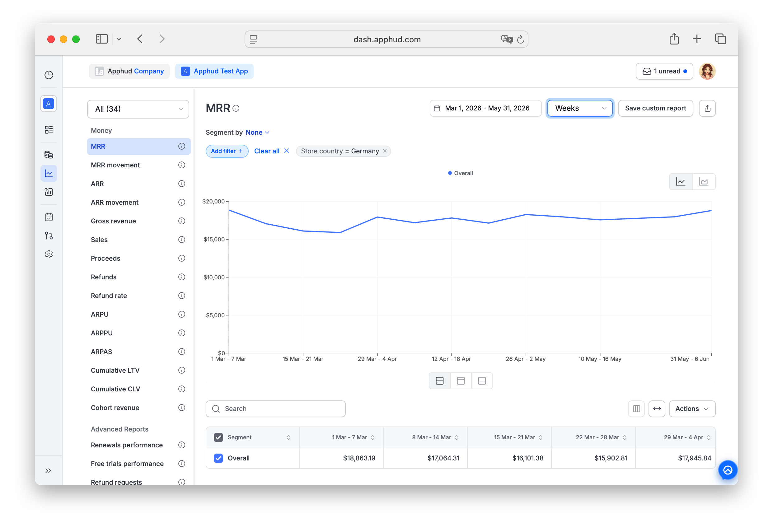Open the bar chart report sidebar icon

(x=49, y=192)
